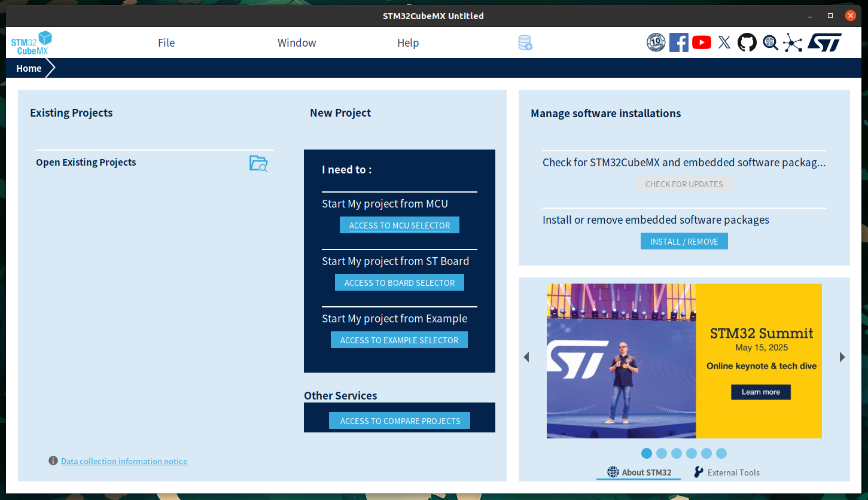
Task: Click the Open Existing Projects label
Action: [x=86, y=162]
